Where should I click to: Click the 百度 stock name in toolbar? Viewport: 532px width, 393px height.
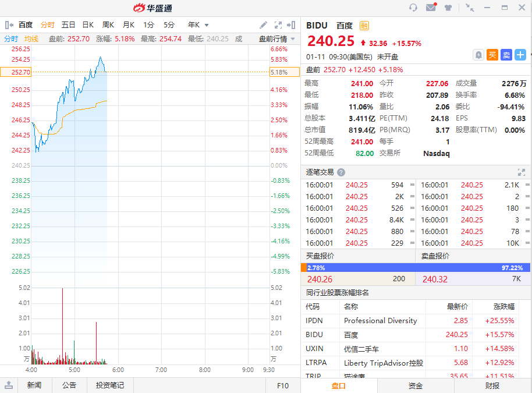(x=26, y=25)
